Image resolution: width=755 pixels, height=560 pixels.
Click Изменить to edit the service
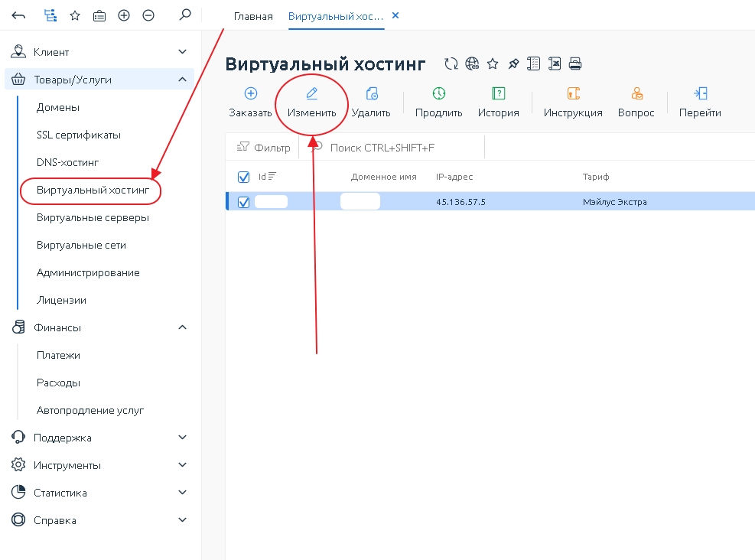pos(311,103)
